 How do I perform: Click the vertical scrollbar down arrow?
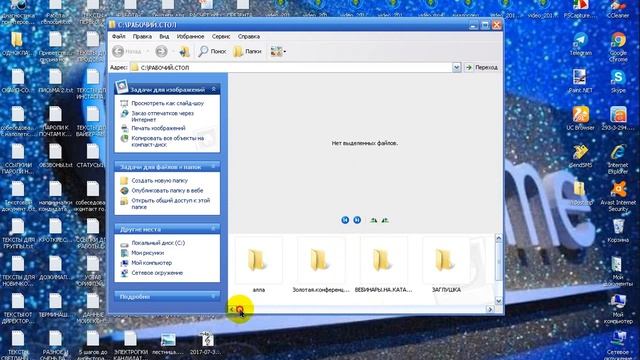point(498,301)
